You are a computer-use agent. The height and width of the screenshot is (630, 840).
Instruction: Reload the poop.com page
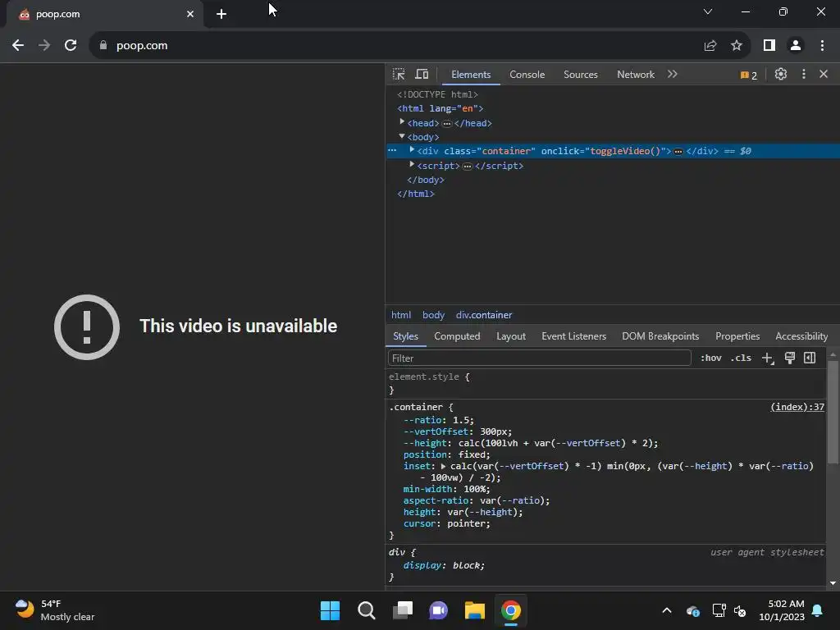tap(71, 46)
